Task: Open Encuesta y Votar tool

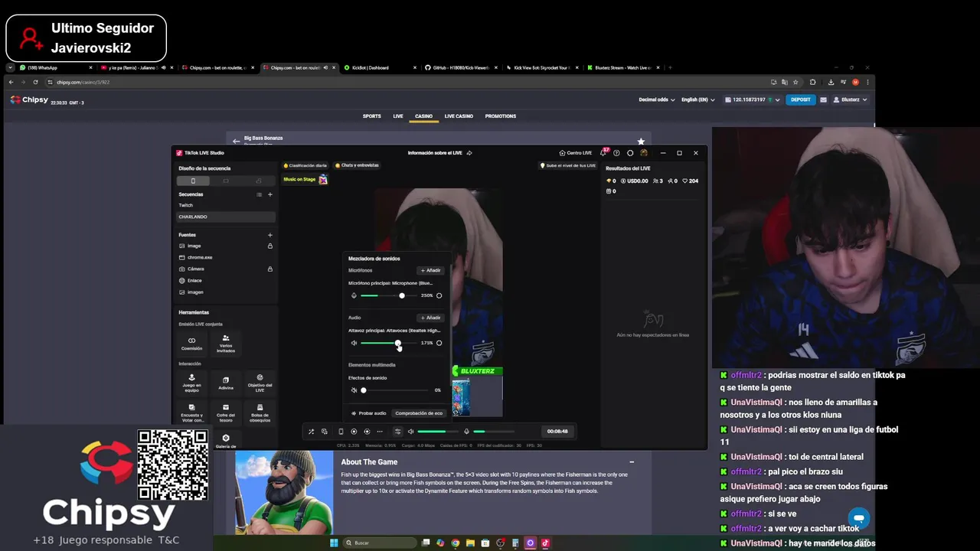Action: coord(191,413)
